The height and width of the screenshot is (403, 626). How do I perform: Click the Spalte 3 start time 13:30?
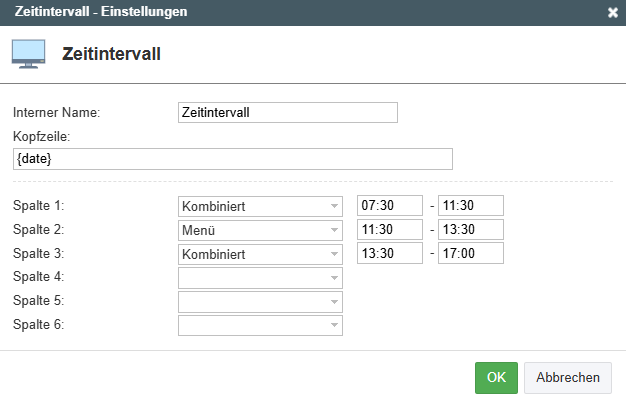click(390, 254)
